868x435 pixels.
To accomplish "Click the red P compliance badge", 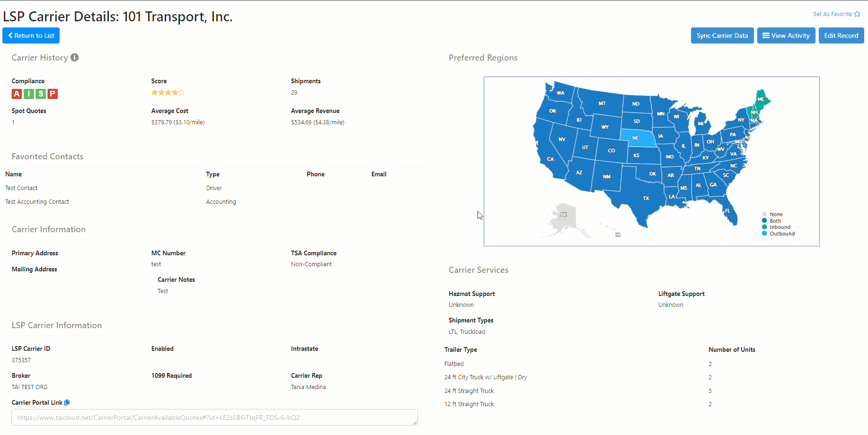I will [x=53, y=94].
